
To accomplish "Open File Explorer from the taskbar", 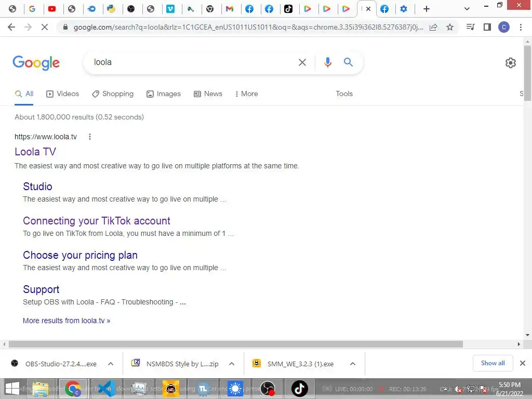I will point(41,389).
